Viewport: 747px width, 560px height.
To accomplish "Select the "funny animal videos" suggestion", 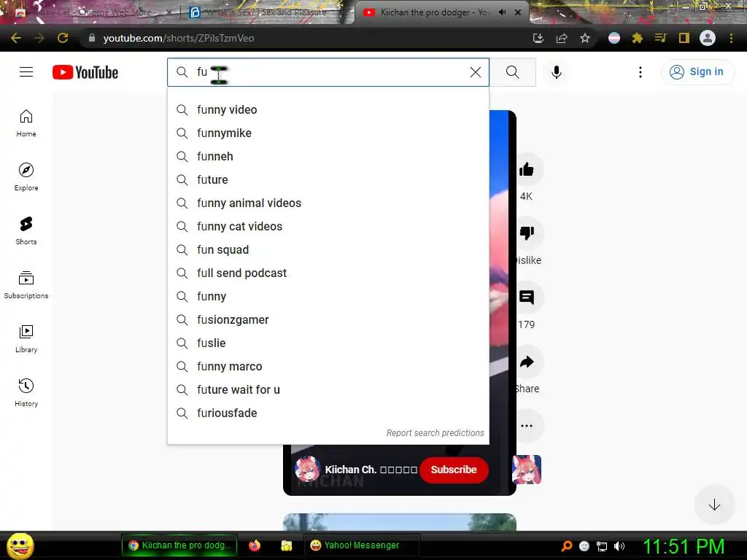I will (328, 203).
